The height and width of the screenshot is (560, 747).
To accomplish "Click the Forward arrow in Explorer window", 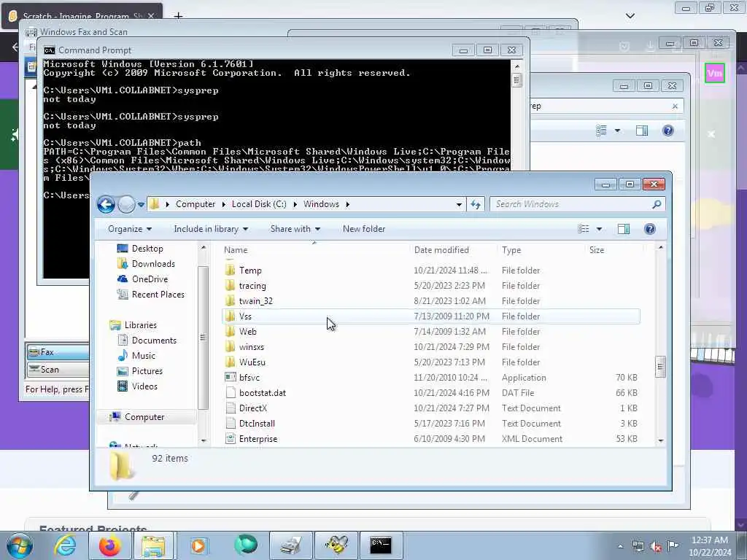I will pyautogui.click(x=126, y=205).
